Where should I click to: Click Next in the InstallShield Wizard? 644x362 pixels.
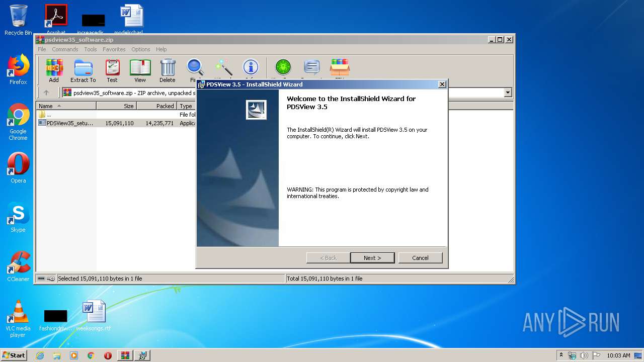pos(372,258)
